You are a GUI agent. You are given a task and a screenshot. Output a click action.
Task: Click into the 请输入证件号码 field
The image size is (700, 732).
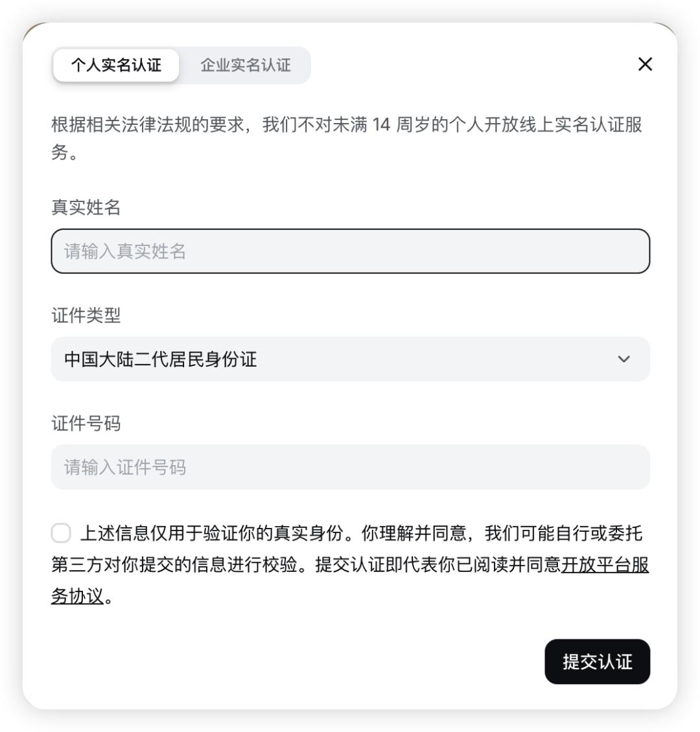350,467
